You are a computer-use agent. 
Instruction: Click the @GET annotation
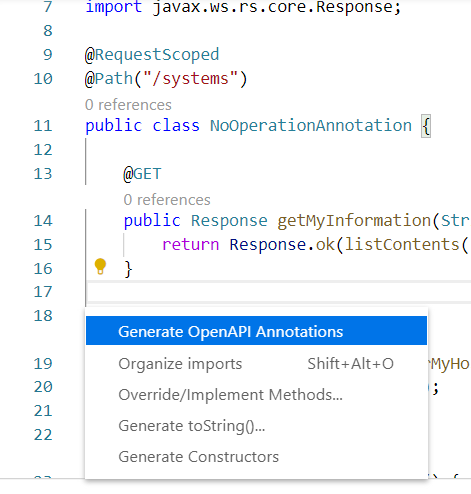[x=142, y=174]
